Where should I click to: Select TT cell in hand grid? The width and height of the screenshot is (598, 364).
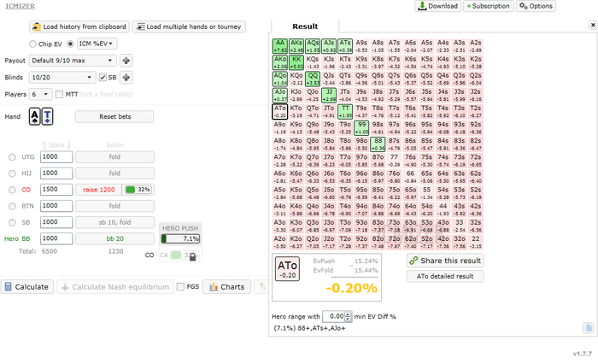[345, 112]
